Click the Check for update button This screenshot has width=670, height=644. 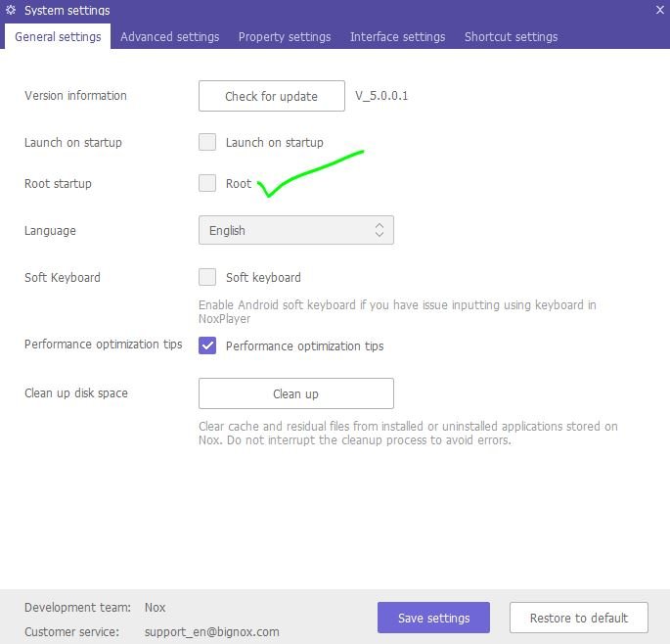pyautogui.click(x=271, y=96)
